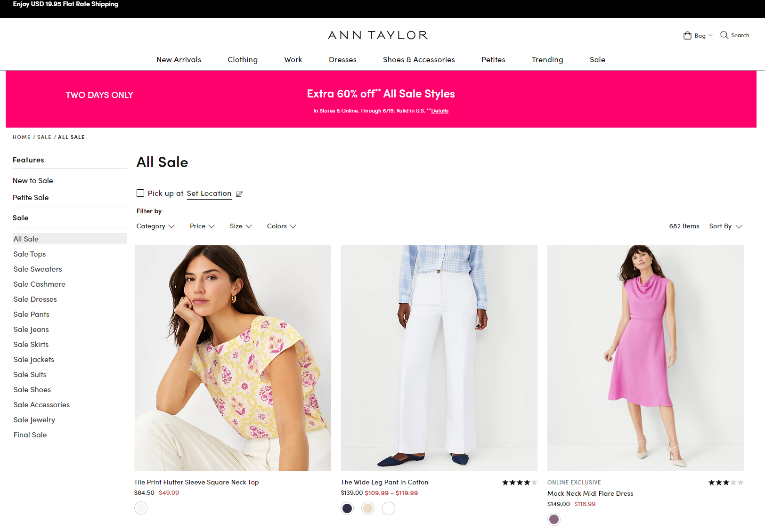The height and width of the screenshot is (532, 765).
Task: Expand the Category filter dropdown
Action: pyautogui.click(x=155, y=226)
